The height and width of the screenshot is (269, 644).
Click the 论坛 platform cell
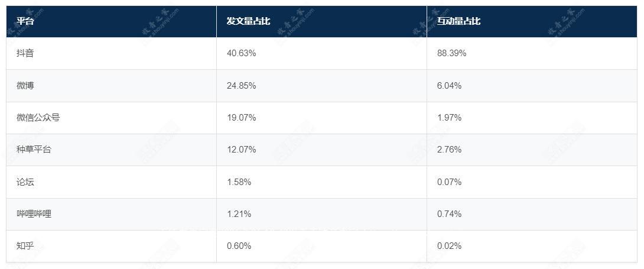tap(25, 182)
